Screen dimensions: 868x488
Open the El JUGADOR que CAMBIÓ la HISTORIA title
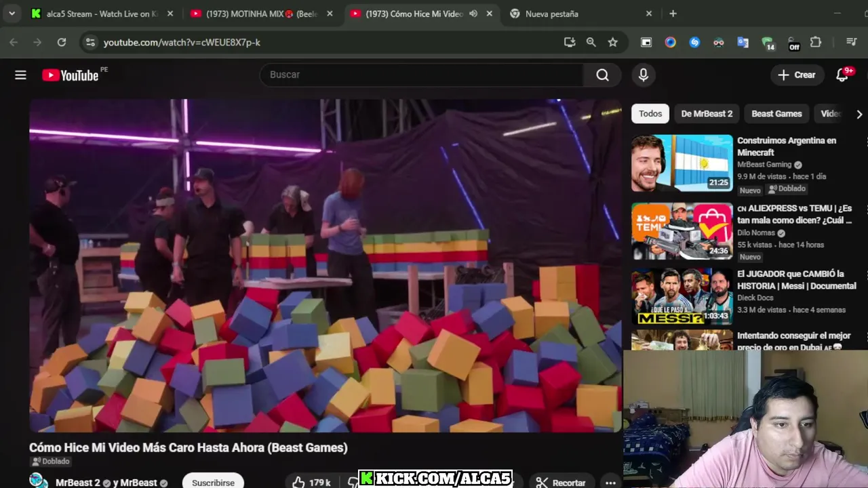[x=796, y=280]
